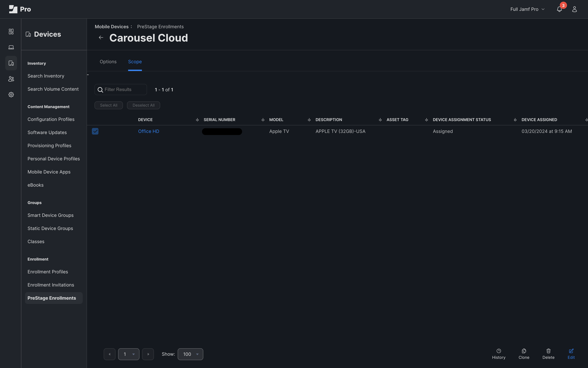Open the Full Jamf Pro dropdown
Screen dimensions: 588x368
[x=527, y=9]
